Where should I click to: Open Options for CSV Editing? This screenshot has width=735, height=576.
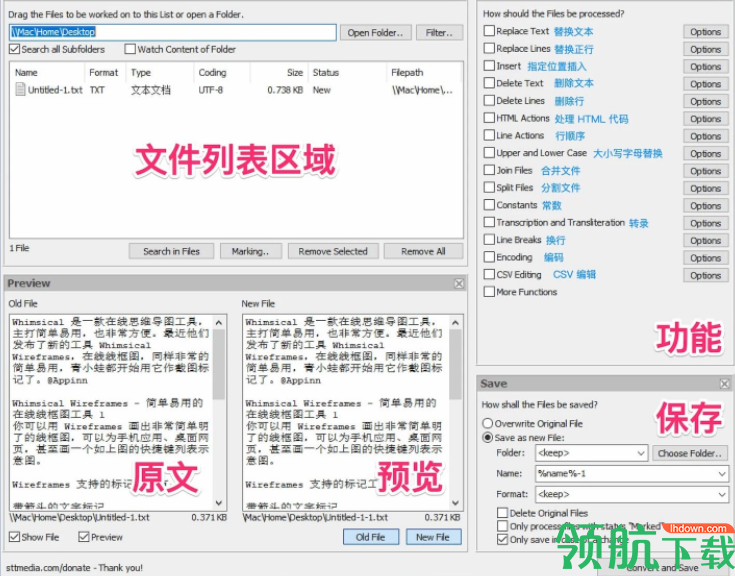[705, 275]
